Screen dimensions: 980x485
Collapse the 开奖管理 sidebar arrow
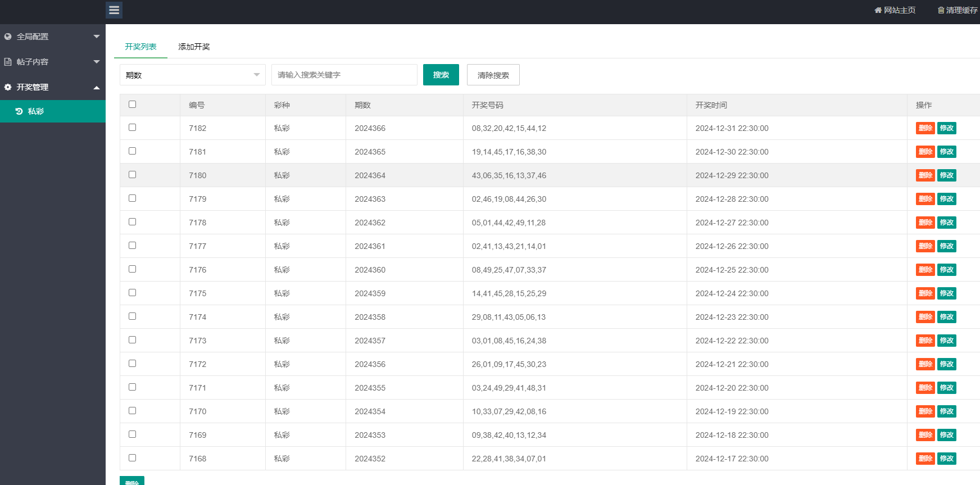click(x=97, y=88)
